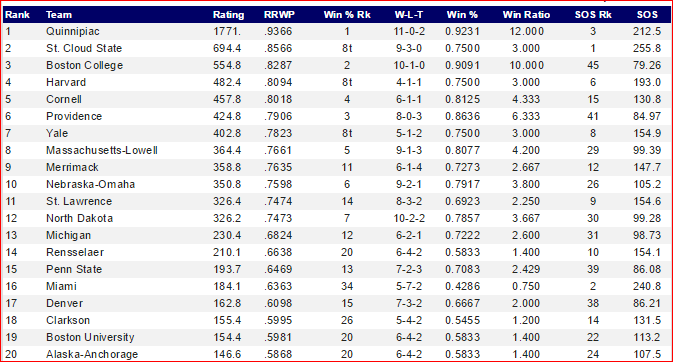Select the North Dakota team name
673x362 pixels.
79,218
